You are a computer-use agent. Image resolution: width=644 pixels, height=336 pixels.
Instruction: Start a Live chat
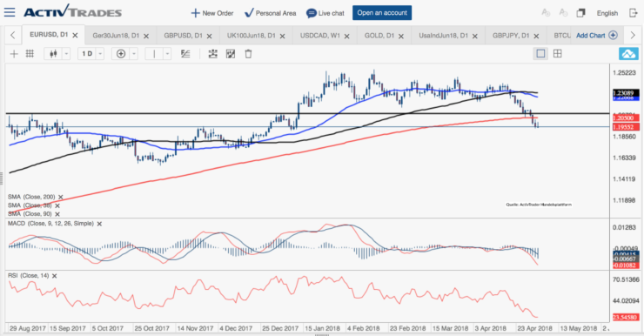[325, 13]
